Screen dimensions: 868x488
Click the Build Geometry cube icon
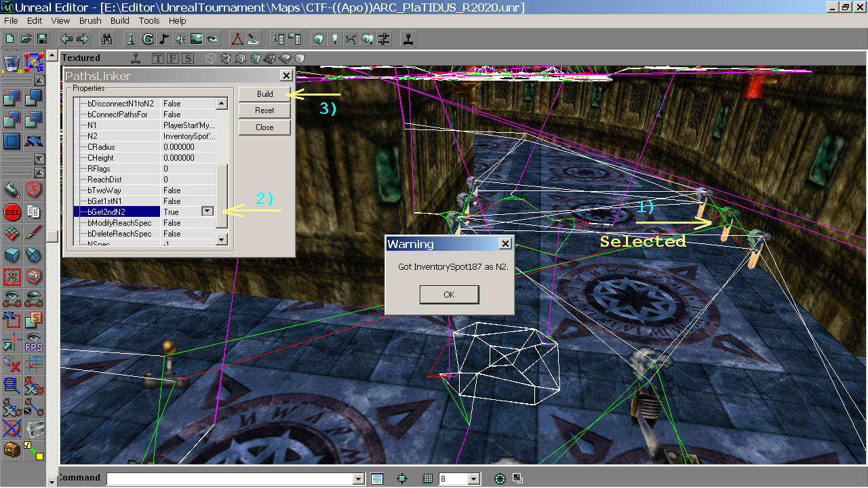coord(318,39)
